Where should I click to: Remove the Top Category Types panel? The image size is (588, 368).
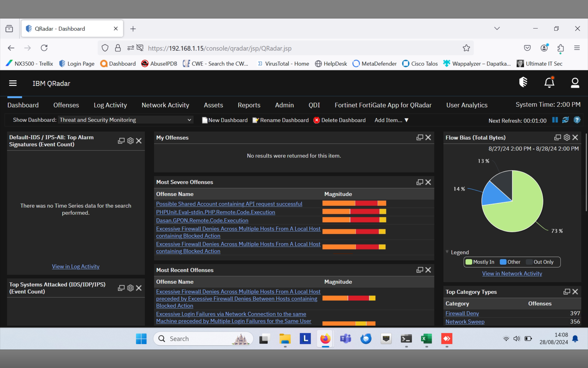pyautogui.click(x=575, y=292)
